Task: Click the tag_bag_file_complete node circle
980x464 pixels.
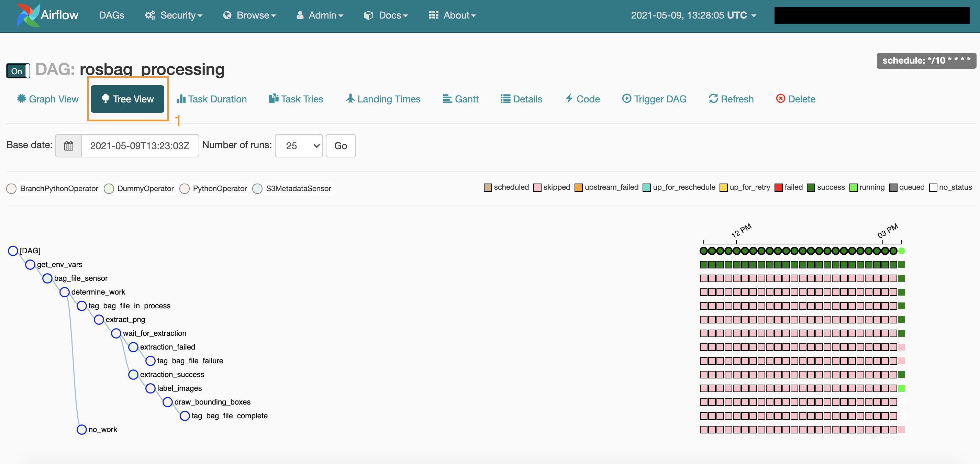Action: click(185, 416)
